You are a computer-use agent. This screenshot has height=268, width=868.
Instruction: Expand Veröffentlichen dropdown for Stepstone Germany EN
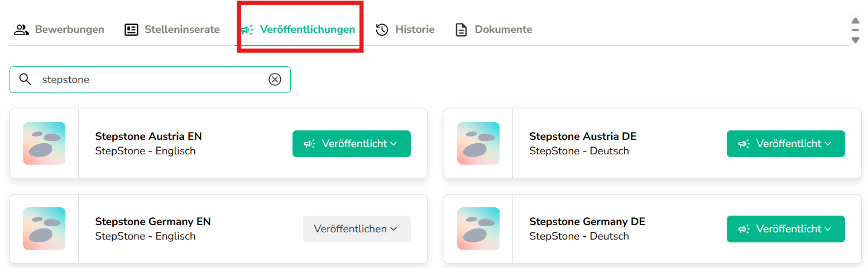357,229
